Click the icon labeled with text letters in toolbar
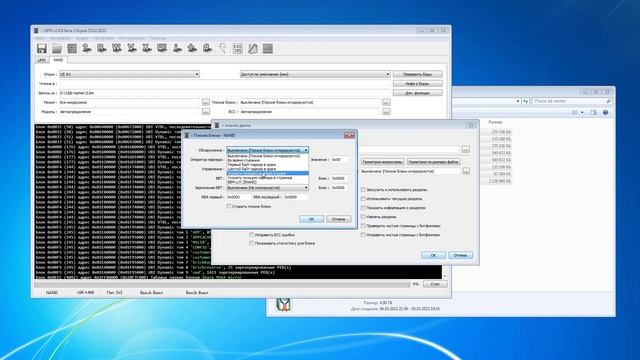Image resolution: width=640 pixels, height=360 pixels. pyautogui.click(x=237, y=49)
